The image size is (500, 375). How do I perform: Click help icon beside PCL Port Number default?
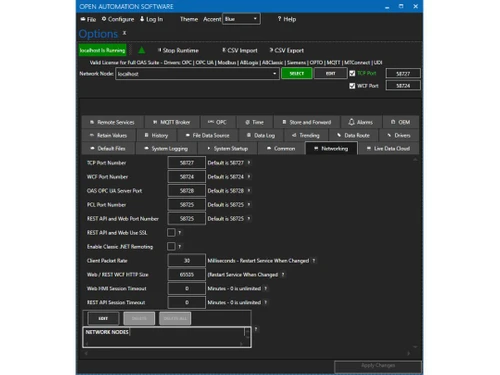pos(249,205)
